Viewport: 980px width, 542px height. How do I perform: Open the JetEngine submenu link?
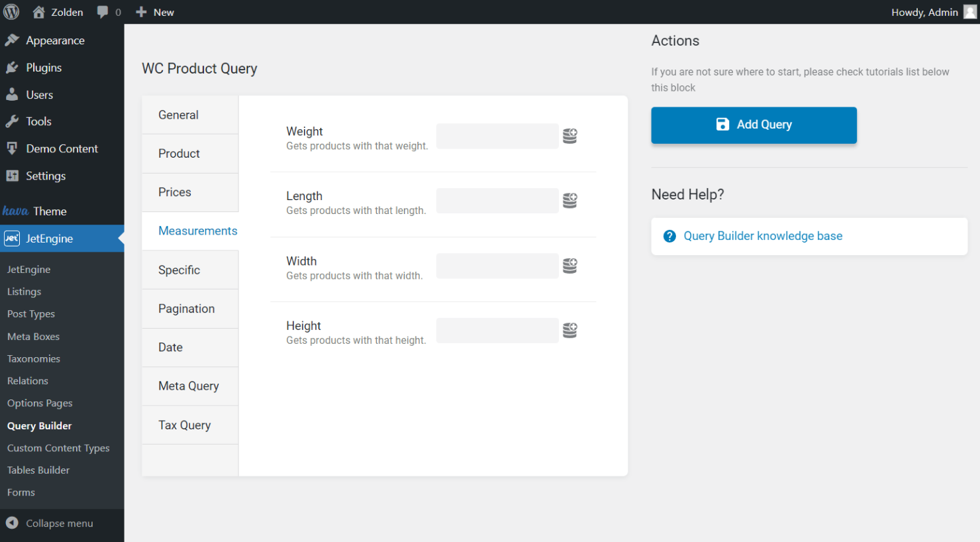click(x=28, y=270)
